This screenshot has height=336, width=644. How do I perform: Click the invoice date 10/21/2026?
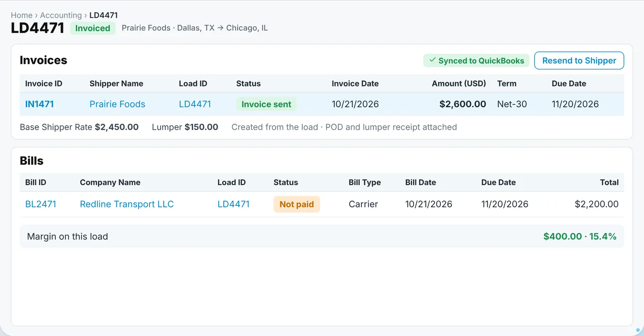pyautogui.click(x=355, y=104)
